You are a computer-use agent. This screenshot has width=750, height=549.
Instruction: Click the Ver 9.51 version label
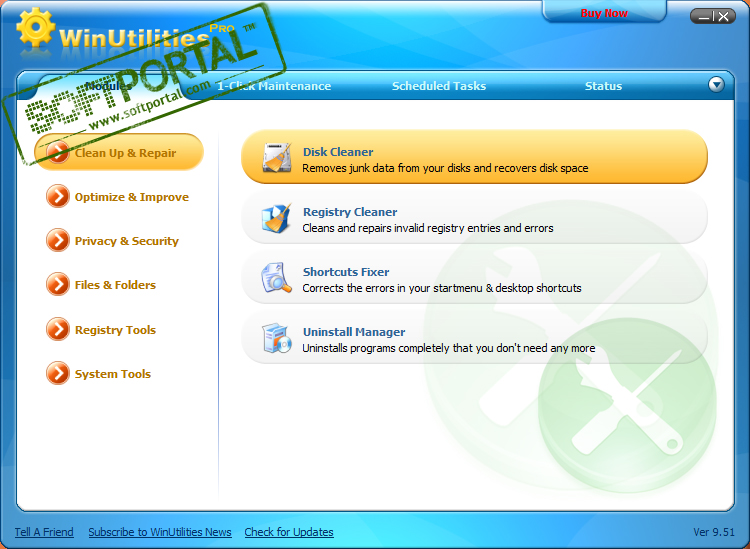click(714, 532)
